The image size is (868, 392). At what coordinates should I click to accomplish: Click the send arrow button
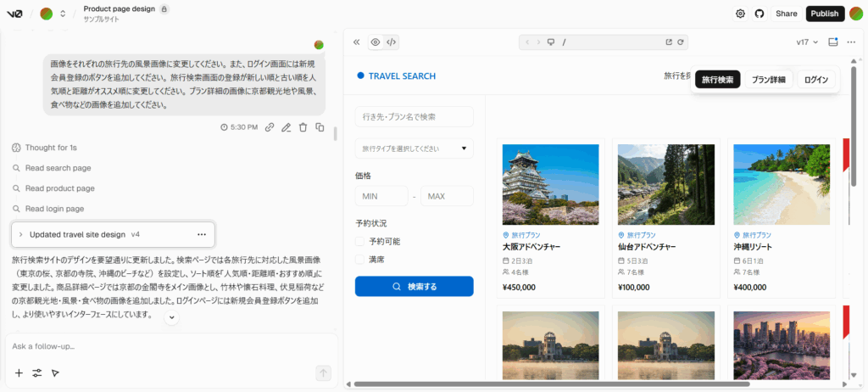[x=323, y=373]
